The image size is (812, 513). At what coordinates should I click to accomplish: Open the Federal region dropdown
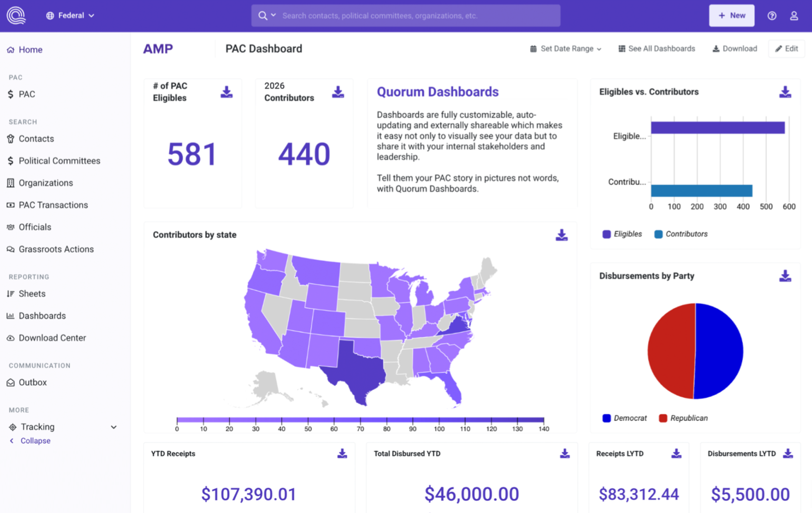click(x=70, y=16)
